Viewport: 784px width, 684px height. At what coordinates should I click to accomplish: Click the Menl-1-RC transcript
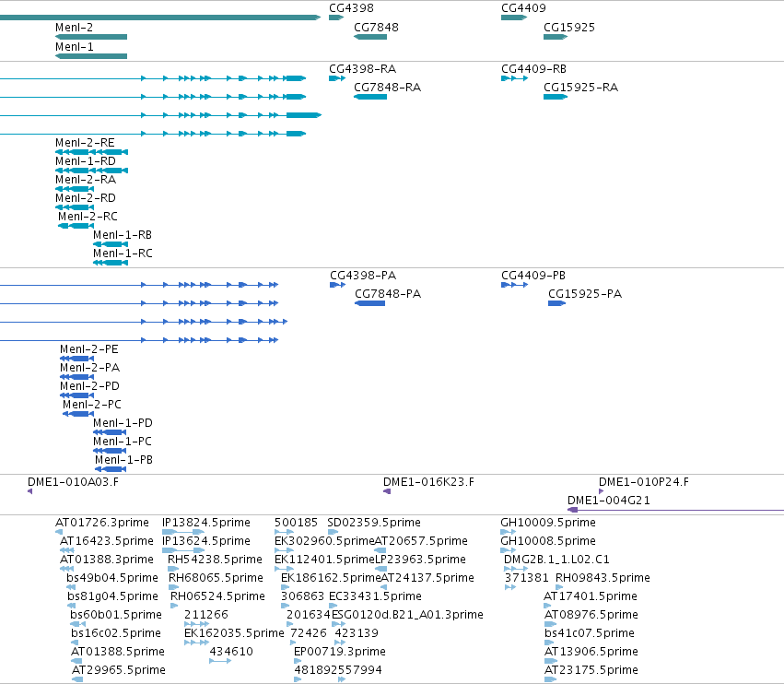point(111,263)
